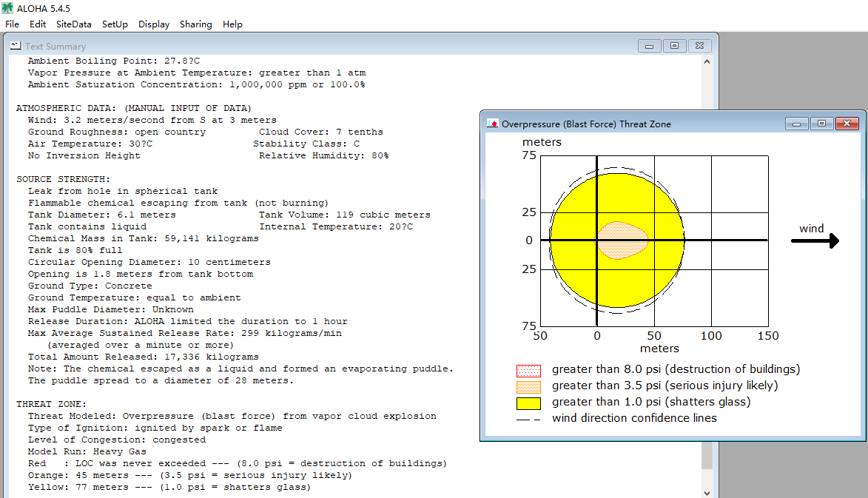Click the Text Summary window icon
This screenshot has height=498, width=868.
point(16,46)
